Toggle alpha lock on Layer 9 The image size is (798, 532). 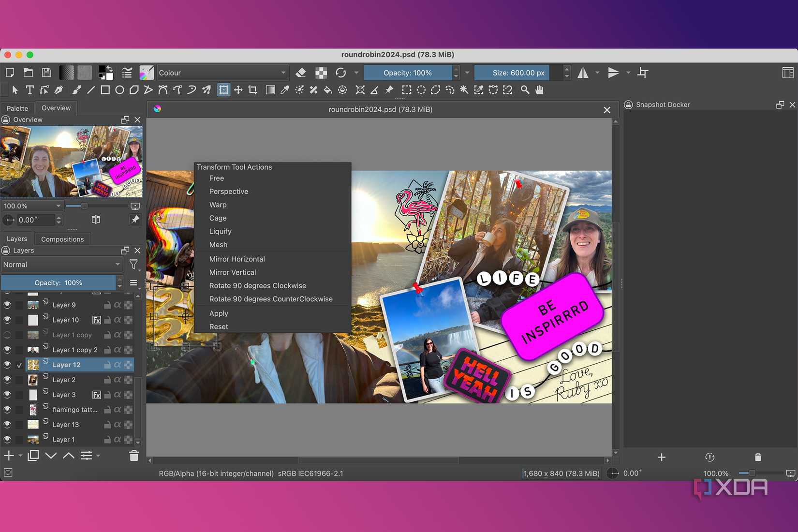point(118,305)
